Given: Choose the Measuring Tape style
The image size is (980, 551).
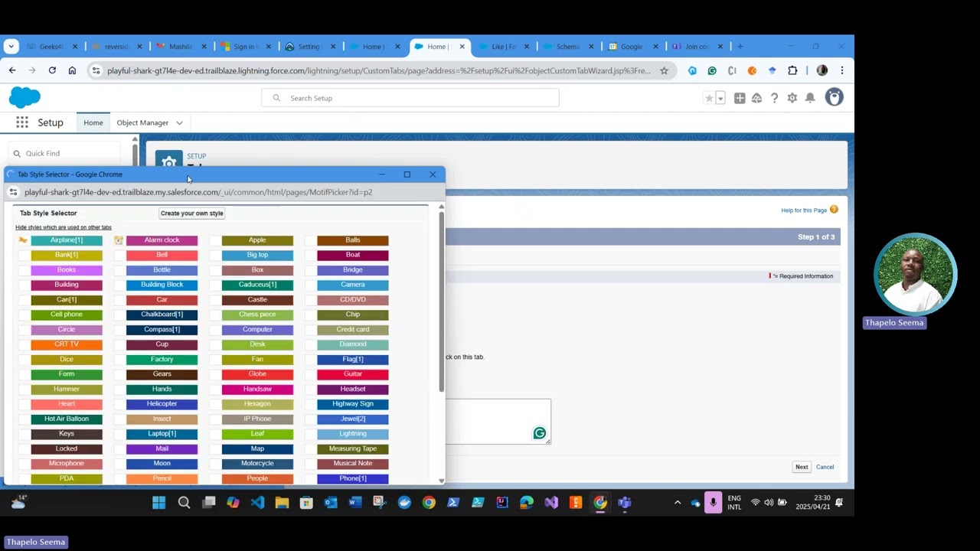Looking at the screenshot, I should [353, 448].
